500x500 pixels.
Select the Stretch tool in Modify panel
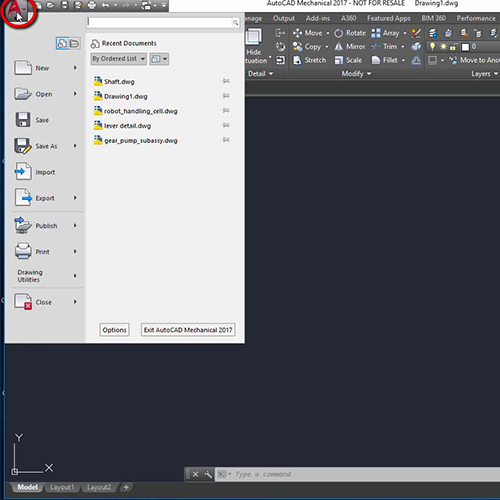click(x=309, y=60)
